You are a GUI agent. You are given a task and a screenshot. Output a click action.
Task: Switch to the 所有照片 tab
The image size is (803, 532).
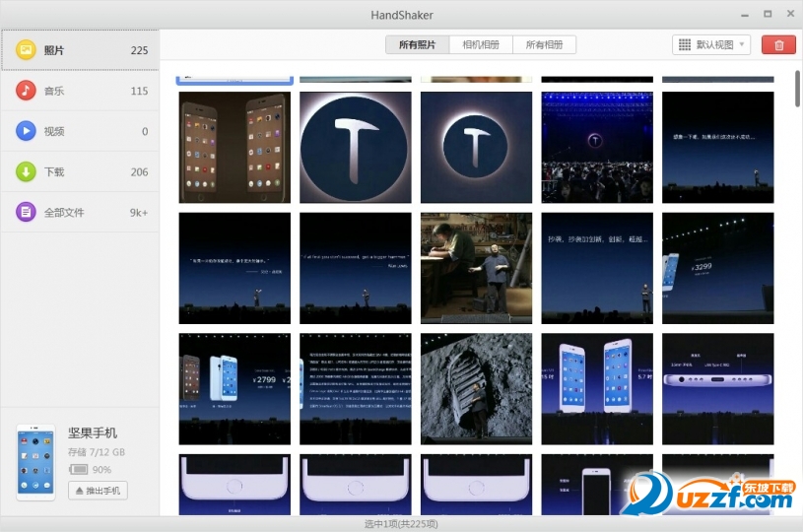pyautogui.click(x=418, y=45)
